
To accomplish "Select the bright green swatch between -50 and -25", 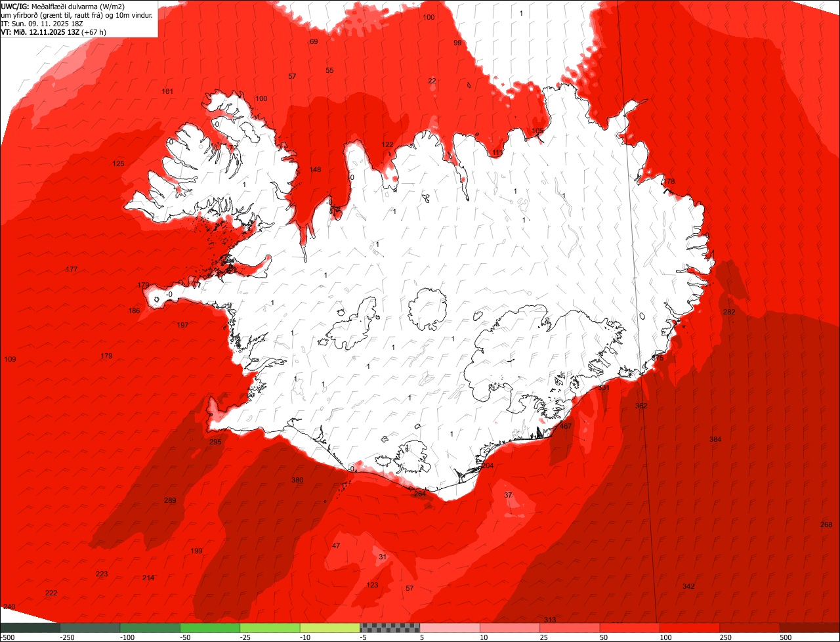I will (210, 628).
